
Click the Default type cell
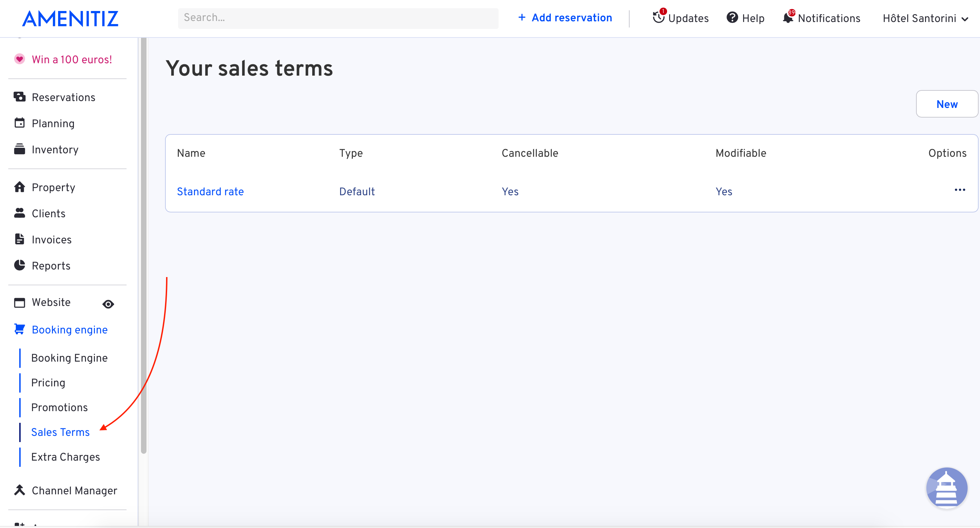[357, 191]
